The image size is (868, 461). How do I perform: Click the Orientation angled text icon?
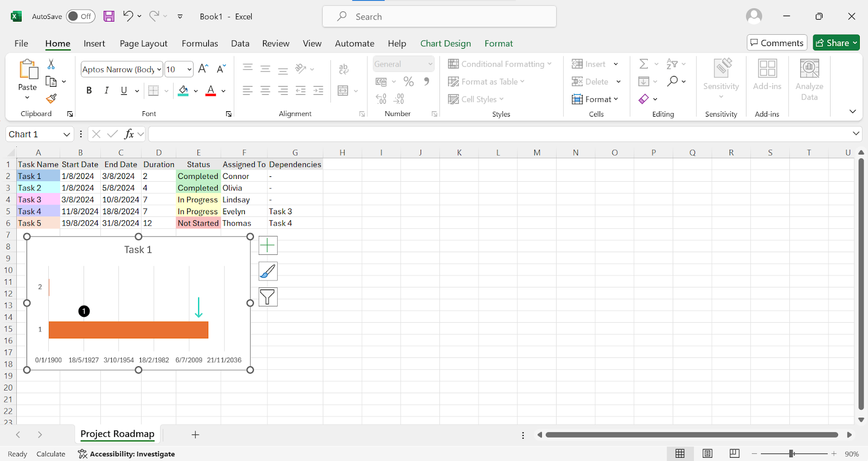pyautogui.click(x=301, y=68)
